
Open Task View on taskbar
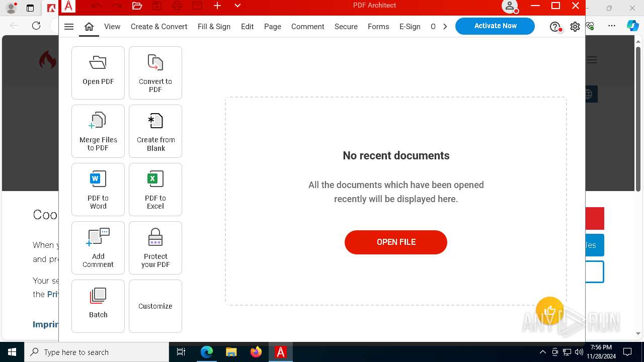point(181,352)
